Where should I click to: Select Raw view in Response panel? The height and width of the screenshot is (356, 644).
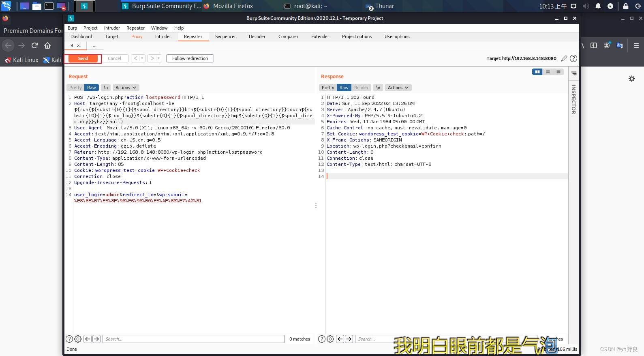(344, 88)
